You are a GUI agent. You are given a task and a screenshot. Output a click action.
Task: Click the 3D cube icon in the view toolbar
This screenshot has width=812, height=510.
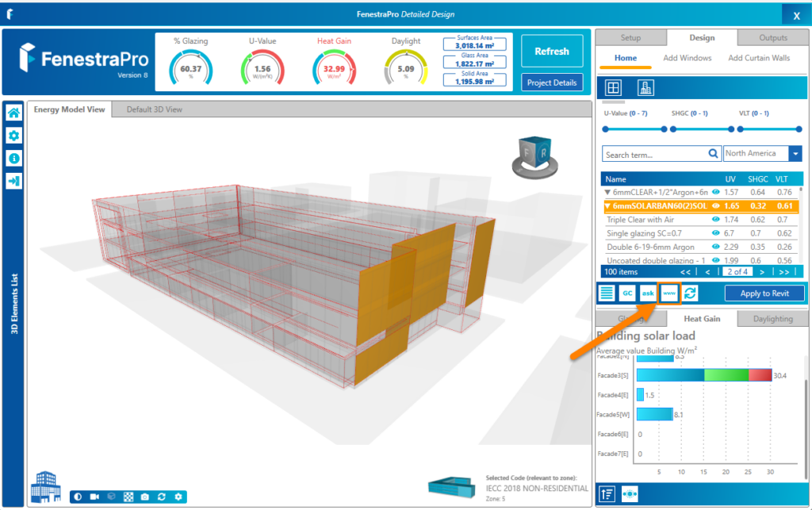(x=111, y=497)
